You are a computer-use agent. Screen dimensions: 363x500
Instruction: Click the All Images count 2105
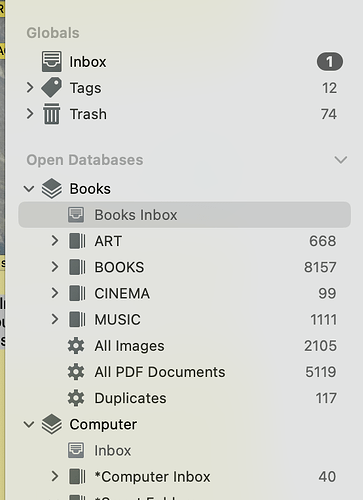(x=320, y=346)
